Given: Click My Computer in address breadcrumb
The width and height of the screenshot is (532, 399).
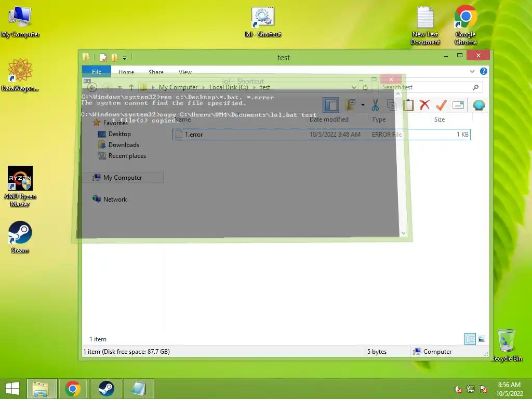Looking at the screenshot, I should [x=178, y=87].
